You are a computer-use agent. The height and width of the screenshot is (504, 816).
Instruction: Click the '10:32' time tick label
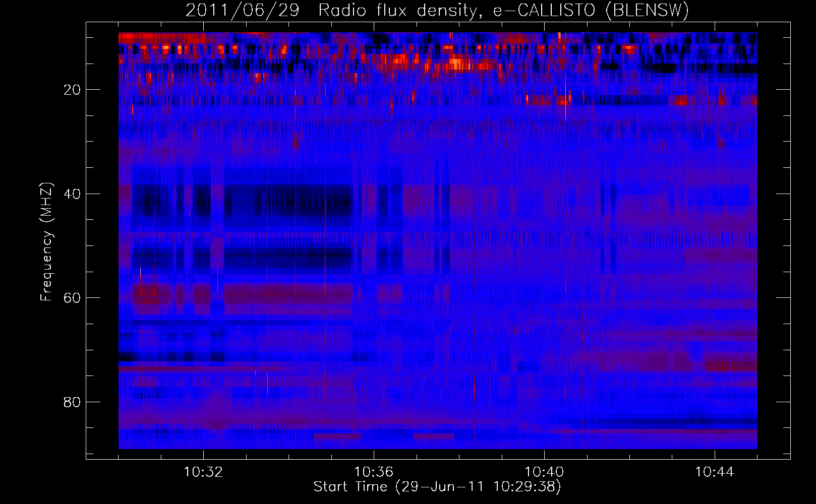pyautogui.click(x=203, y=472)
